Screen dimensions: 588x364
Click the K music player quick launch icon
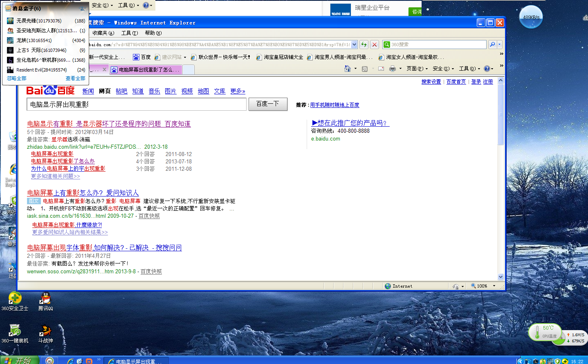49,360
